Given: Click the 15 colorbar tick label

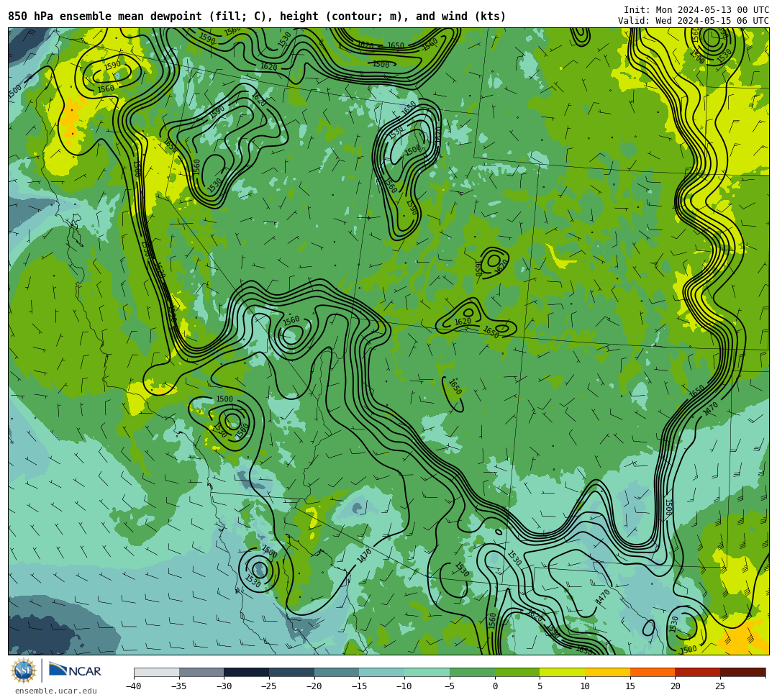Looking at the screenshot, I should pyautogui.click(x=630, y=686).
